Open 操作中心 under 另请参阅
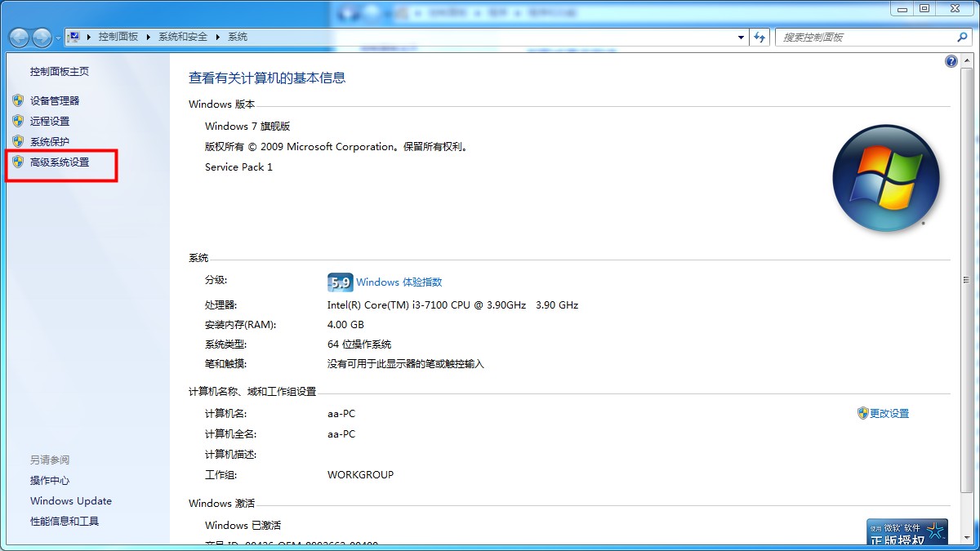 [50, 481]
